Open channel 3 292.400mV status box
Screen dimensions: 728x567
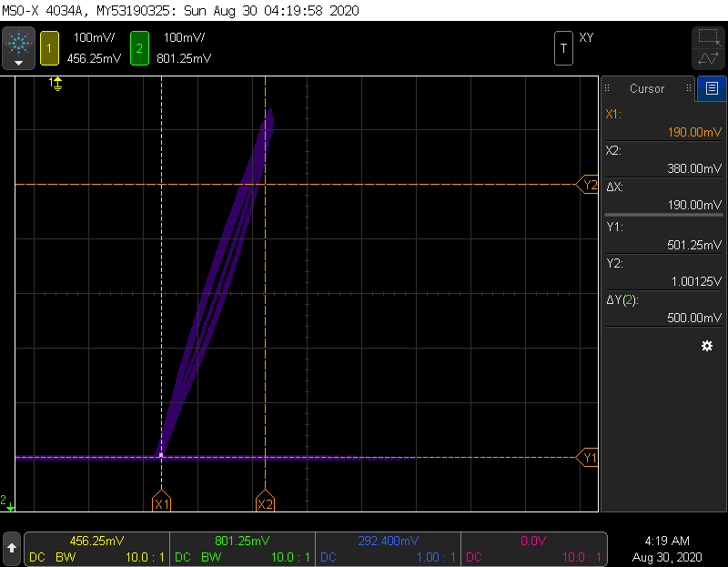coord(387,548)
